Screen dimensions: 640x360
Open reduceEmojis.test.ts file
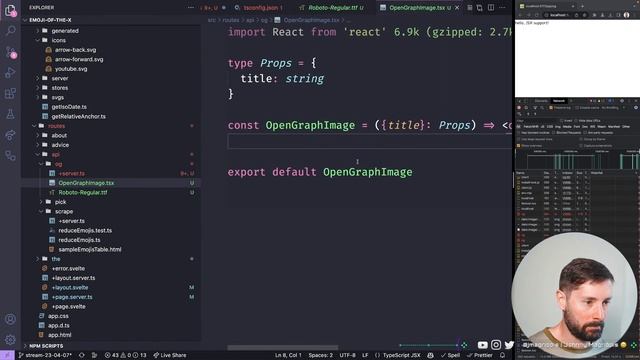(x=85, y=230)
